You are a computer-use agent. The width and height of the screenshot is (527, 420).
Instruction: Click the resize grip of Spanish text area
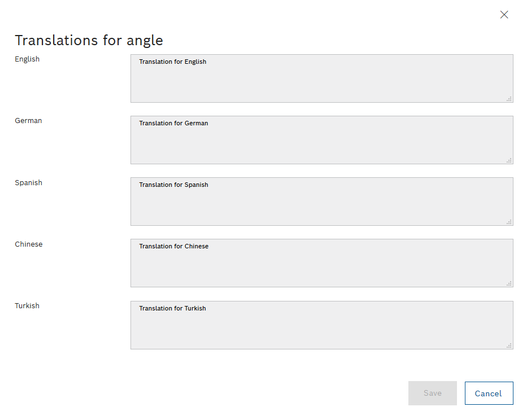click(x=510, y=222)
